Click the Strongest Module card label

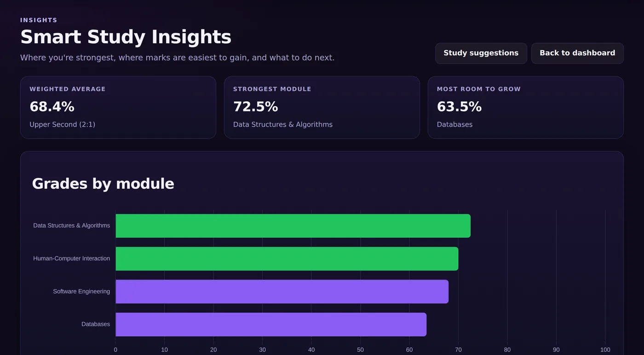click(x=272, y=89)
